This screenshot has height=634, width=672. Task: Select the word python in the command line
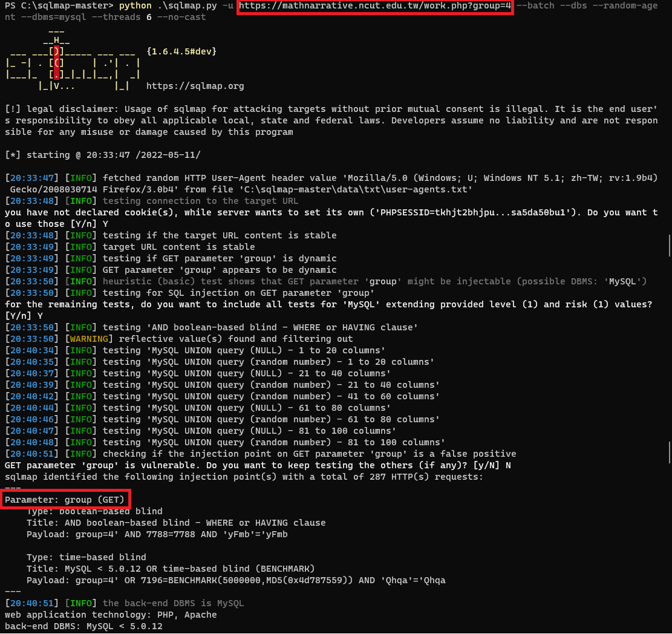135,6
